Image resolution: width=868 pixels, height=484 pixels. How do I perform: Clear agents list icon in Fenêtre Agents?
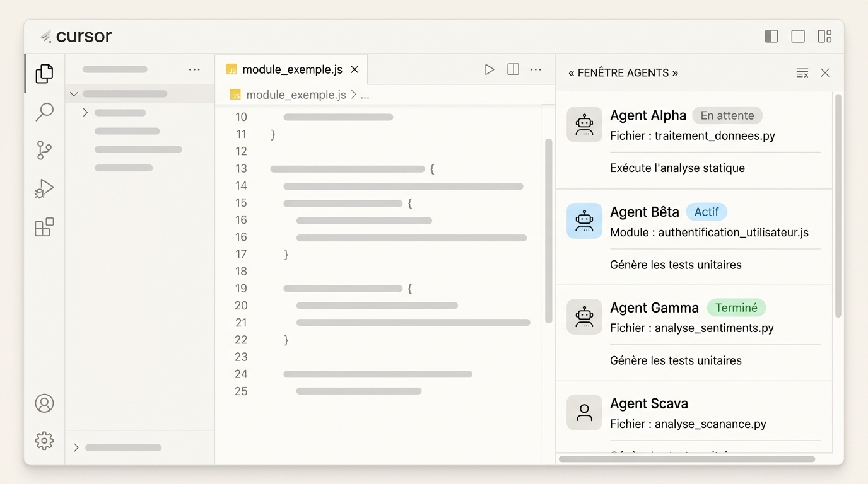pyautogui.click(x=802, y=73)
